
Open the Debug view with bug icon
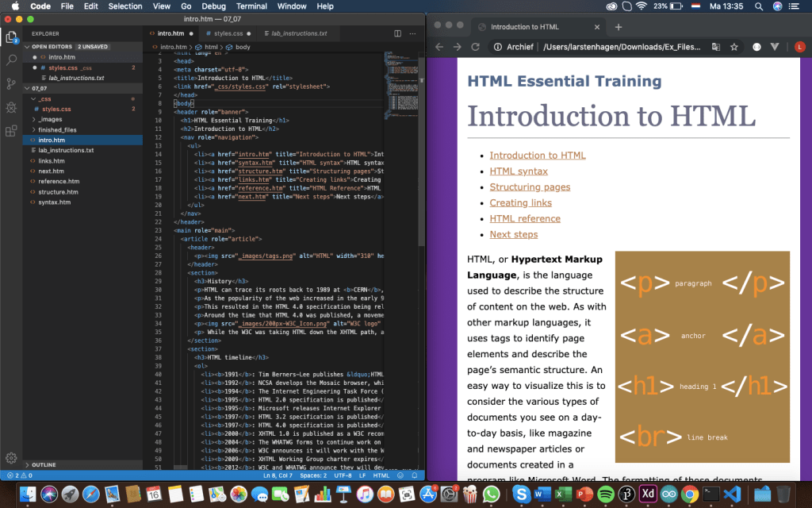(x=12, y=107)
